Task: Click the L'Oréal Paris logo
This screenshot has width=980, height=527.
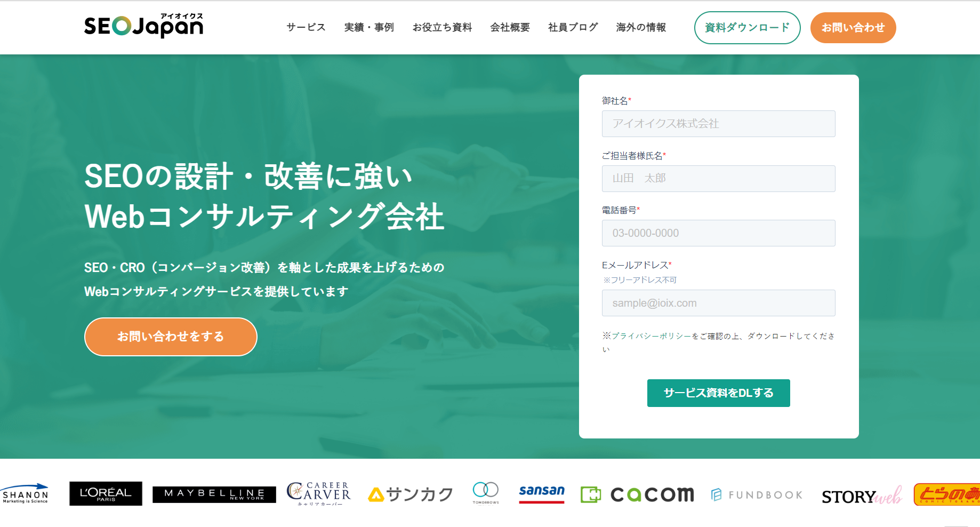Action: pos(106,493)
